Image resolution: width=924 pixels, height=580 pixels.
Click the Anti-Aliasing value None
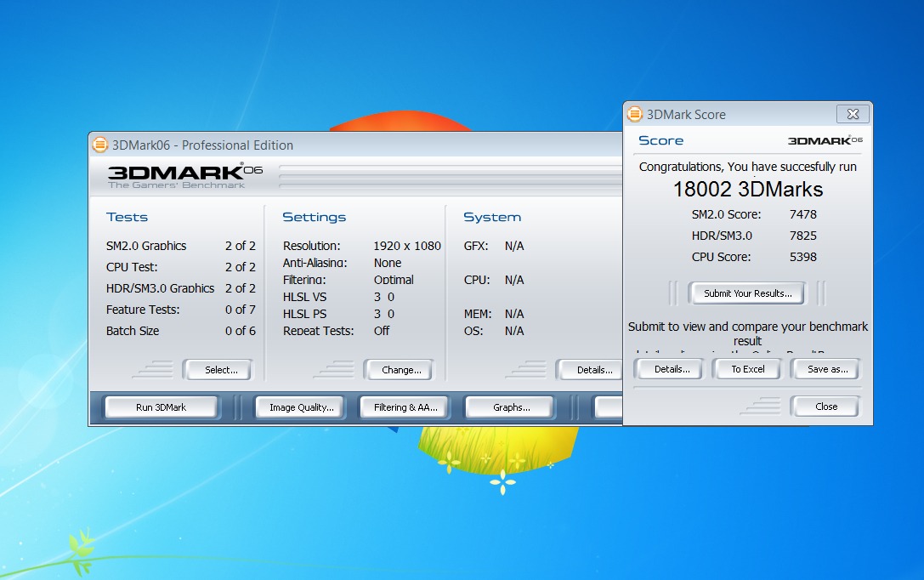click(387, 263)
